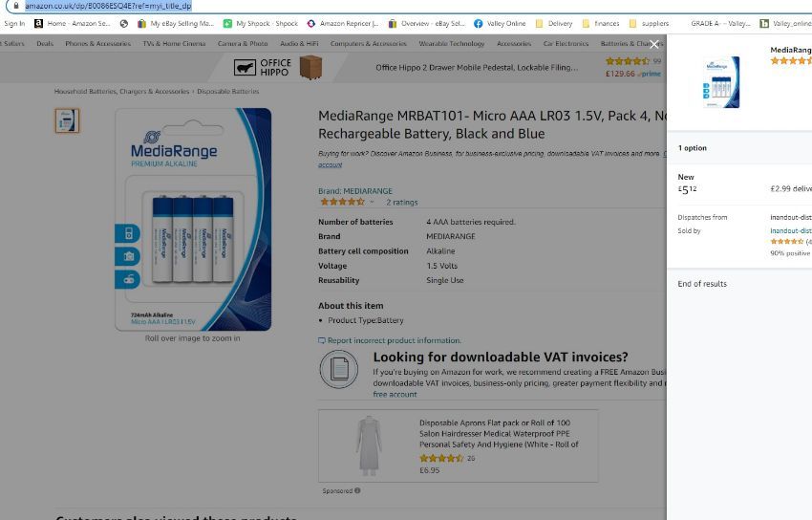Screen dimensions: 812x520
Task: Open the Brand: MEDIARANGE link
Action: [355, 190]
